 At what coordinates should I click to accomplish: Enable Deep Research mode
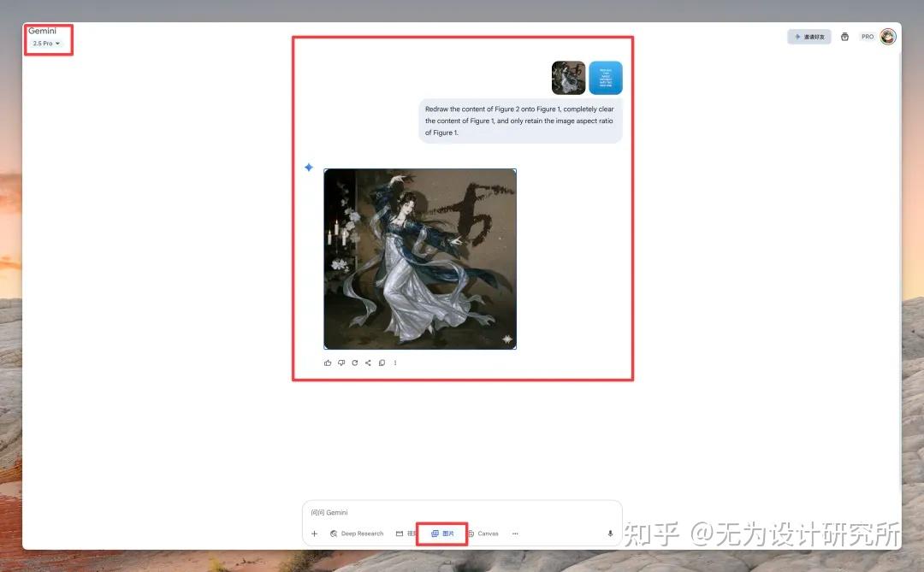coord(357,534)
